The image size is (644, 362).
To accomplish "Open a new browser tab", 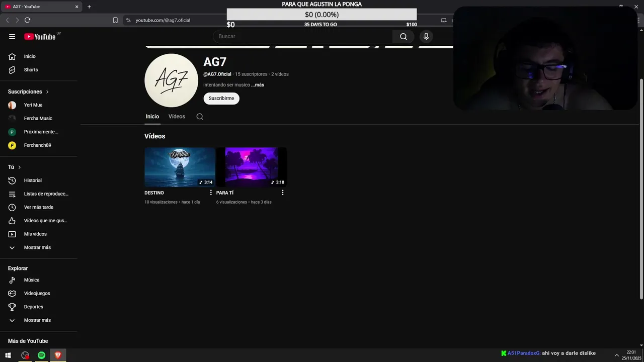I will point(89,7).
